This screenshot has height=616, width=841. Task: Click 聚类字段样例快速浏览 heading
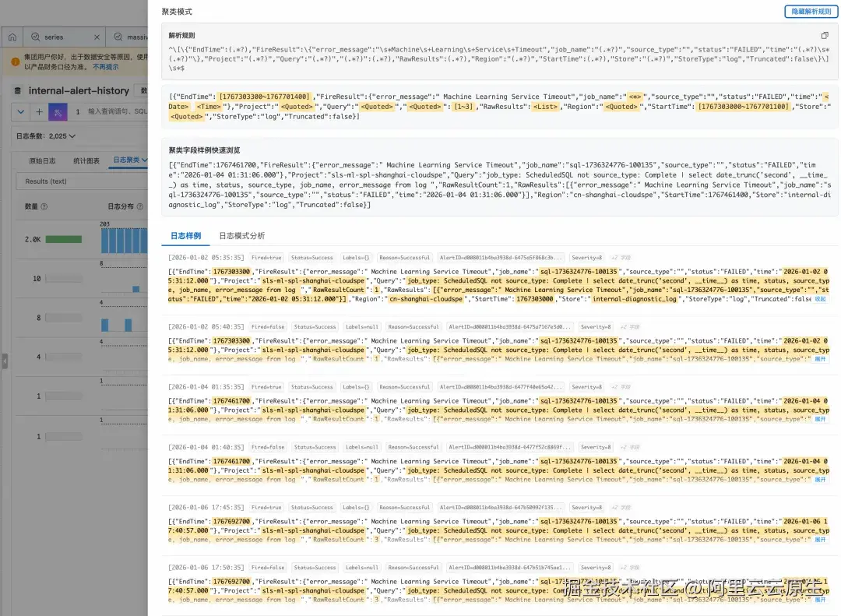(204, 150)
